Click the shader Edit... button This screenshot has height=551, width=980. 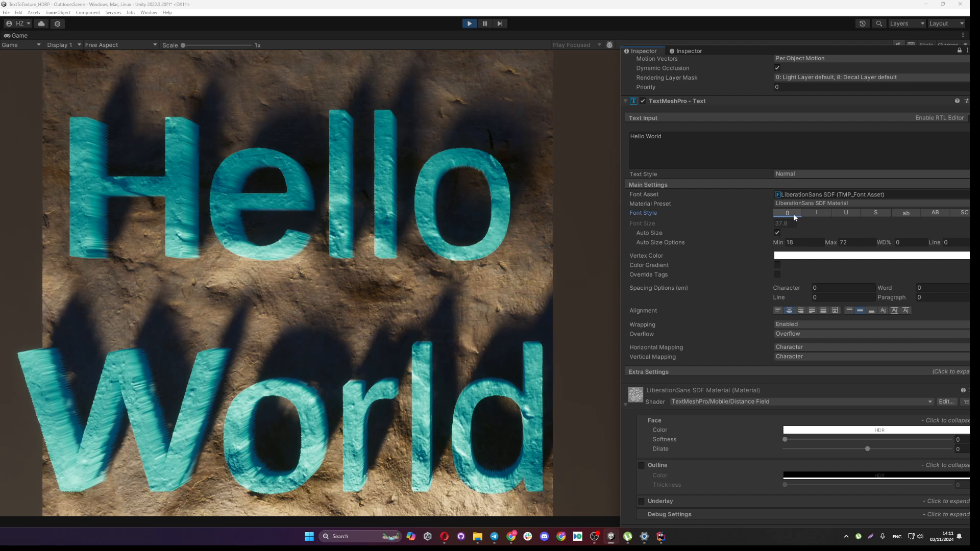[946, 402]
